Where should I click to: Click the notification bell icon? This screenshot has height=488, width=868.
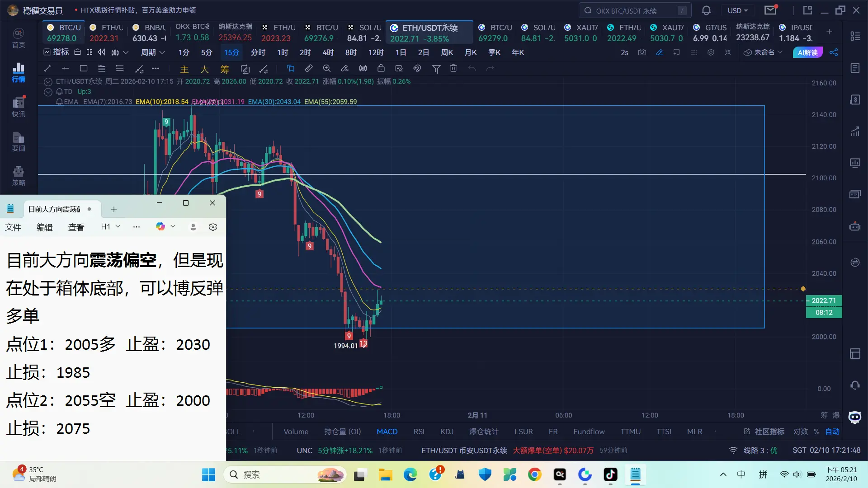tap(706, 10)
